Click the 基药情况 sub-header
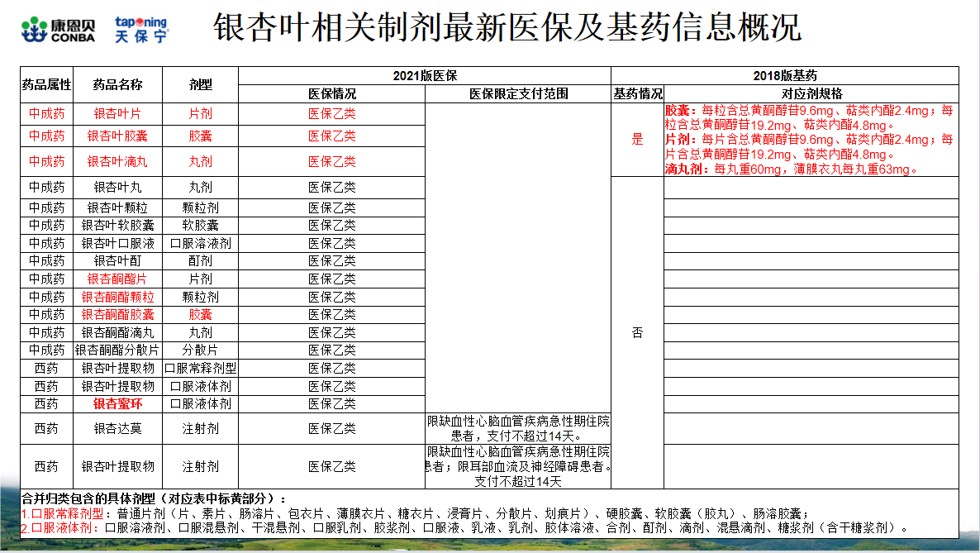Viewport: 980px width, 553px height. [638, 94]
